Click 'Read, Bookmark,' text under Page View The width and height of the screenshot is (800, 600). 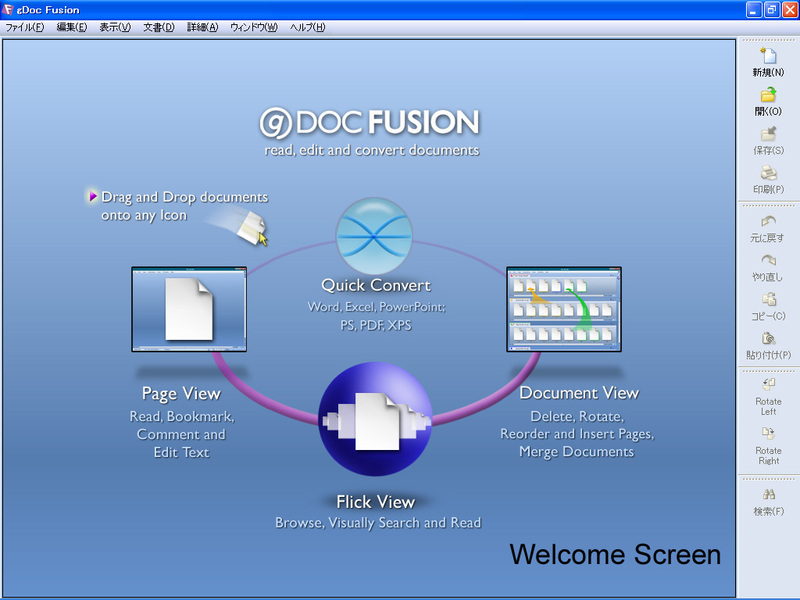click(182, 417)
